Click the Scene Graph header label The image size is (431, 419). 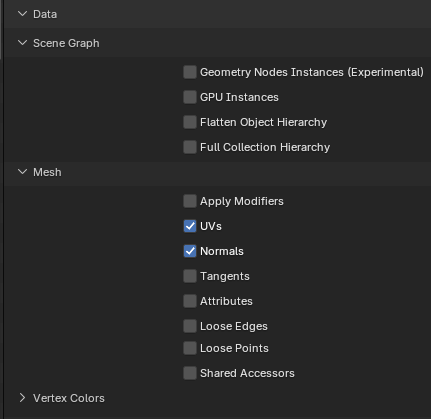pos(66,43)
